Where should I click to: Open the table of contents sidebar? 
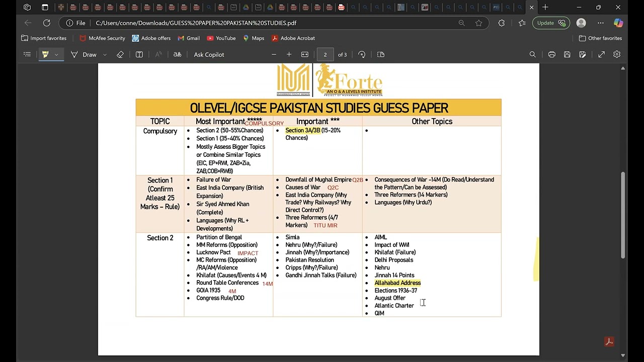tap(27, 54)
